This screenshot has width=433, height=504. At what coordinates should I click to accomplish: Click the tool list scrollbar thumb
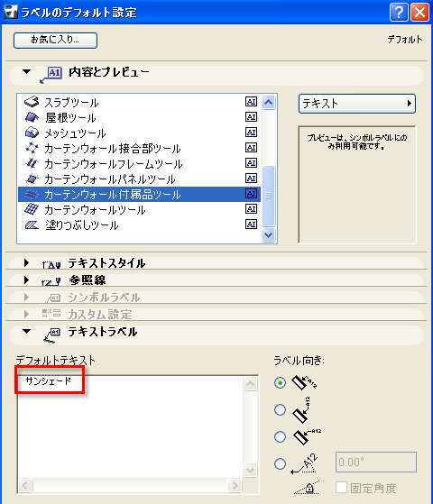(268, 195)
